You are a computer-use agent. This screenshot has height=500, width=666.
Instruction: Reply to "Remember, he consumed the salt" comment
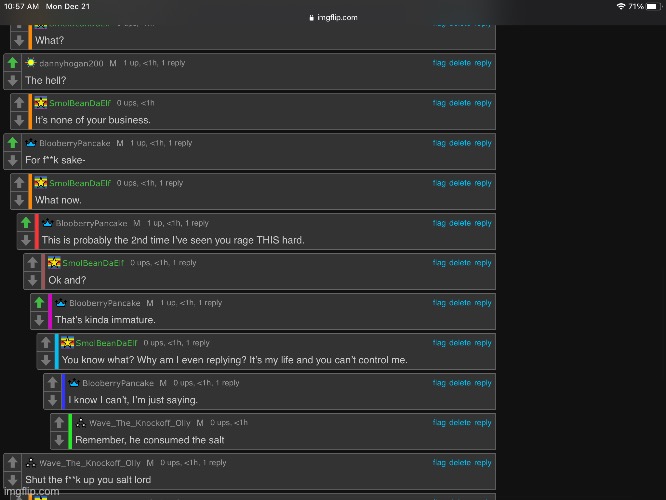[x=483, y=423]
